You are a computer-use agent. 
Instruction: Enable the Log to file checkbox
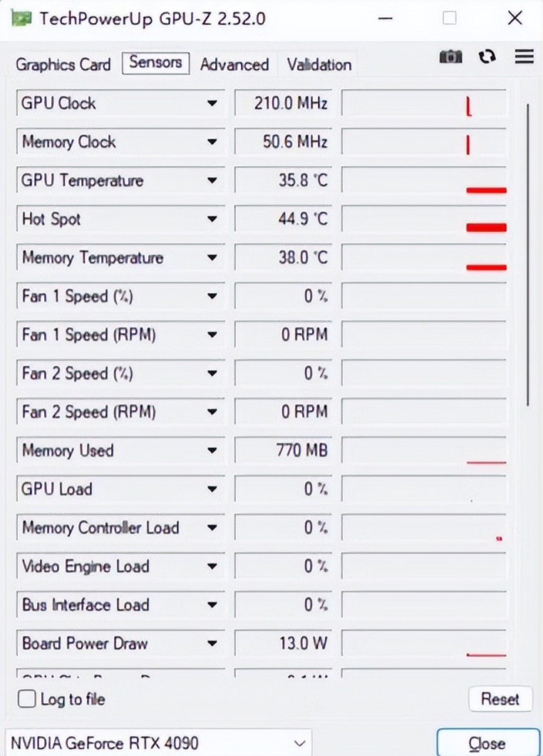coord(26,699)
